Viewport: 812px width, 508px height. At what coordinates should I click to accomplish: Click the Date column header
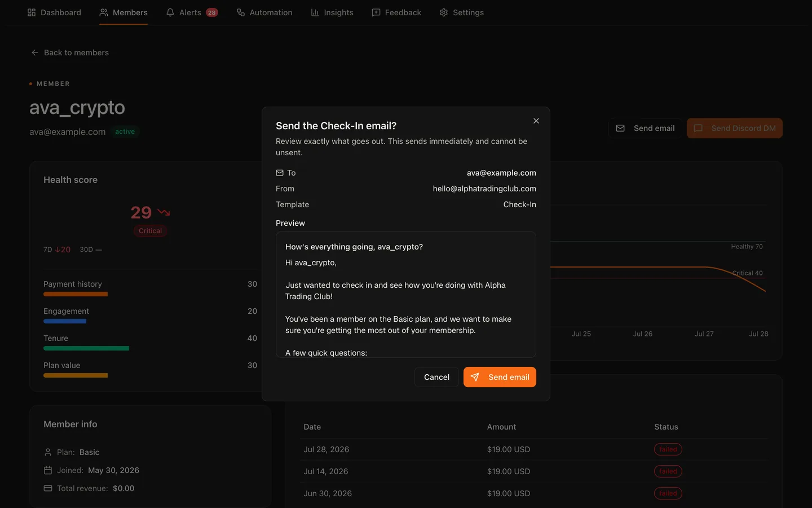(312, 427)
